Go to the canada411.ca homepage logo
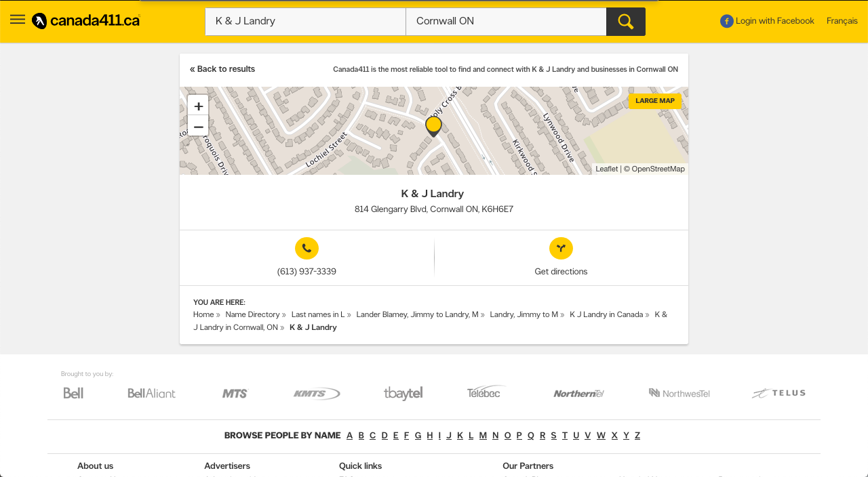 (x=86, y=21)
